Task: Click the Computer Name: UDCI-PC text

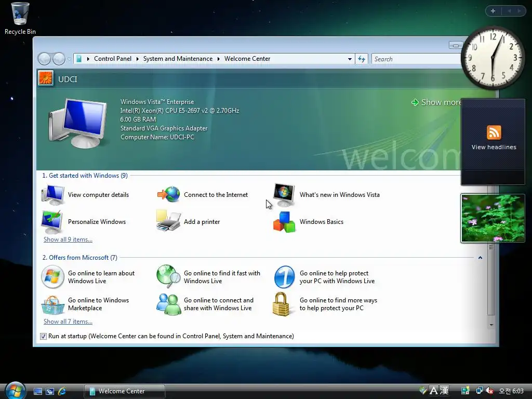Action: pos(157,137)
